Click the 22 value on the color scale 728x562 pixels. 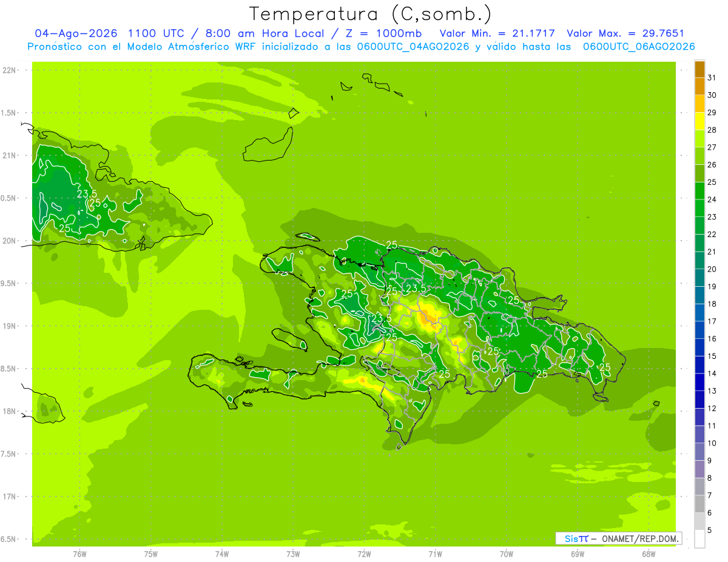point(712,235)
